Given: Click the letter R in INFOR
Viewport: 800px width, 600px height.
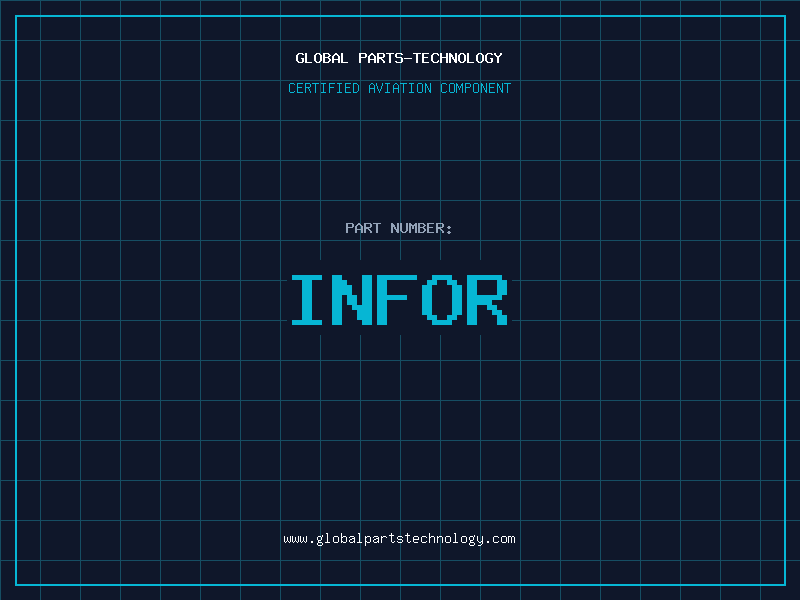Looking at the screenshot, I should (487, 301).
